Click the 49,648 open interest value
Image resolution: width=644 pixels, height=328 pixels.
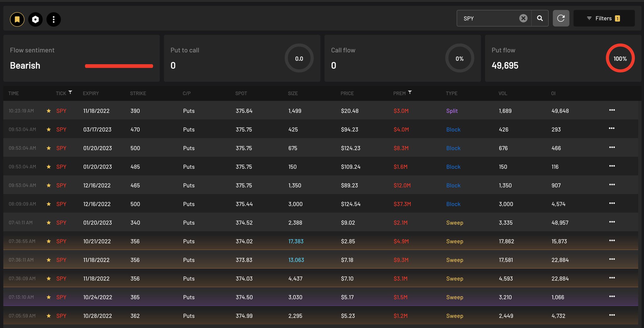click(560, 111)
